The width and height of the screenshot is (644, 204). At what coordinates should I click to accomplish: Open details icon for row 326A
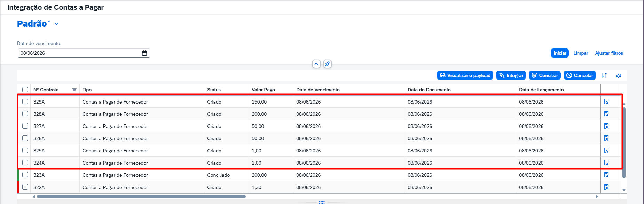coord(606,138)
